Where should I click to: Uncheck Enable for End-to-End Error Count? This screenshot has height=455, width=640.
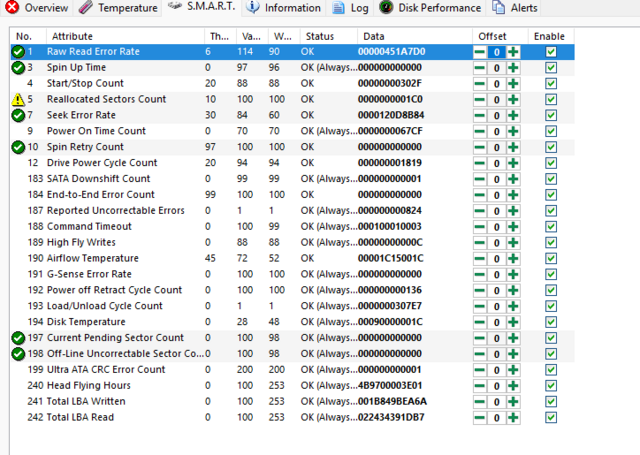551,195
